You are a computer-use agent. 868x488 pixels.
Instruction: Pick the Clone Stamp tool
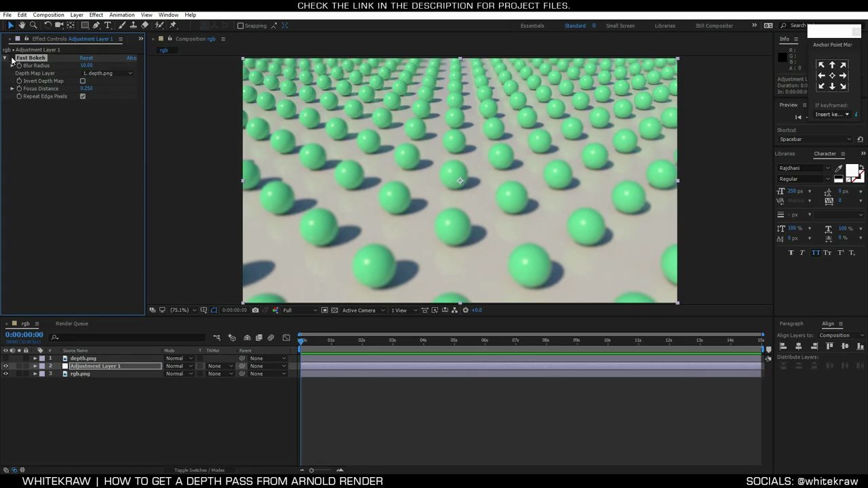[133, 25]
